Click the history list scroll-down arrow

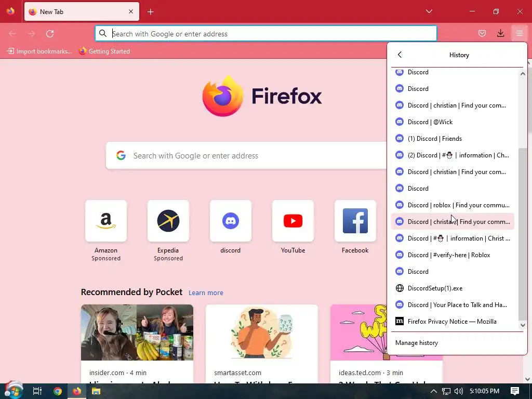point(523,325)
